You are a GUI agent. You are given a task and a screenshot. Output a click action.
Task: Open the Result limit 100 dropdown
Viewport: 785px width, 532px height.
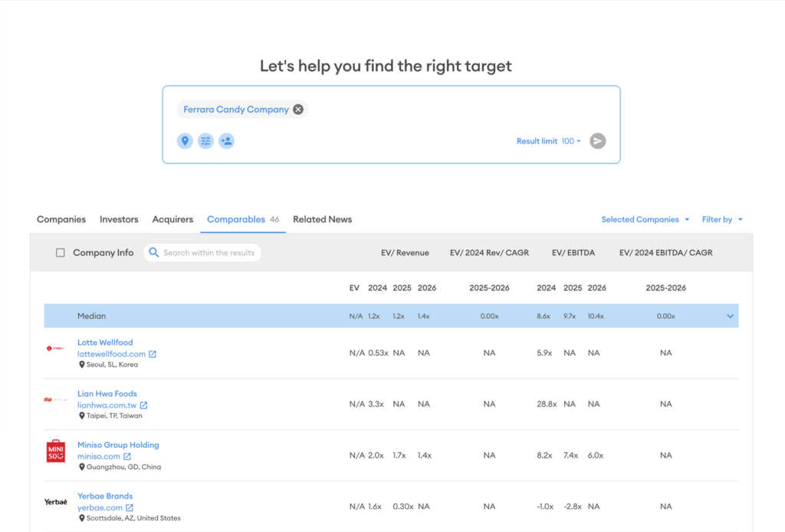(549, 141)
